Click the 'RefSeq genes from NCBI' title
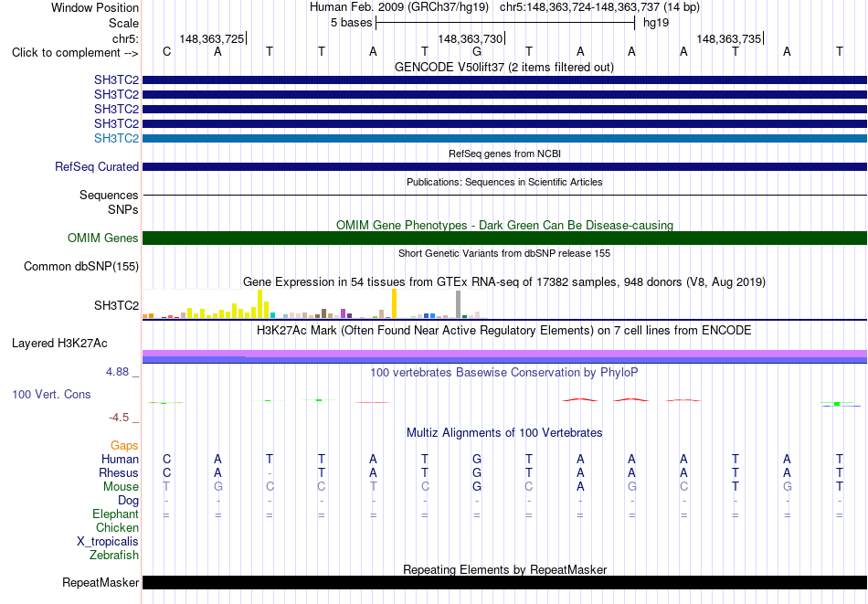The width and height of the screenshot is (868, 604). pyautogui.click(x=504, y=154)
